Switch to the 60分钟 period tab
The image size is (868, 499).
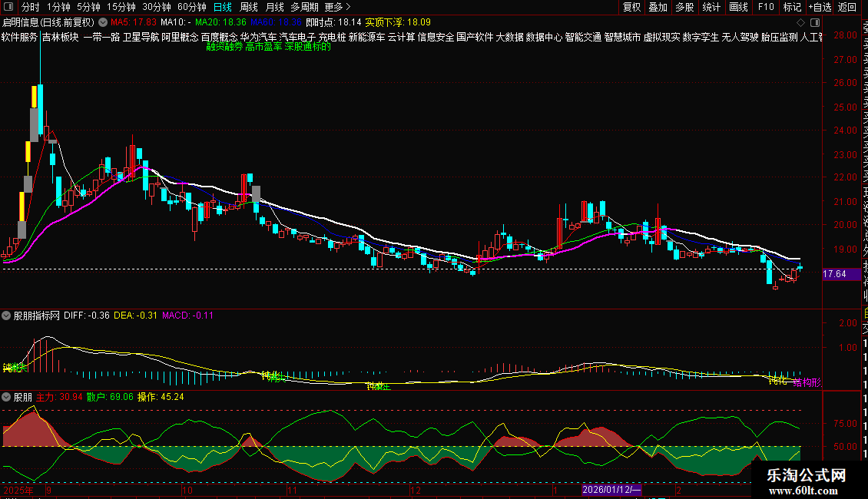pos(192,7)
